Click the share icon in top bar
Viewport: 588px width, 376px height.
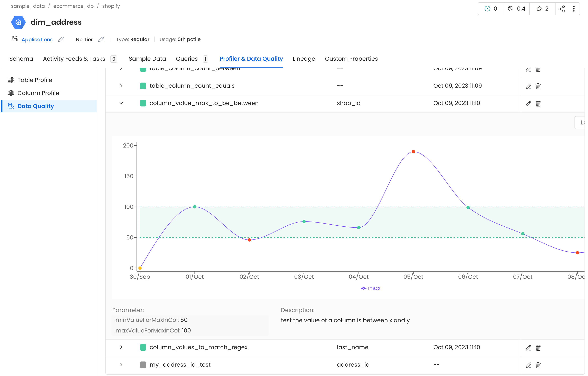(x=561, y=9)
